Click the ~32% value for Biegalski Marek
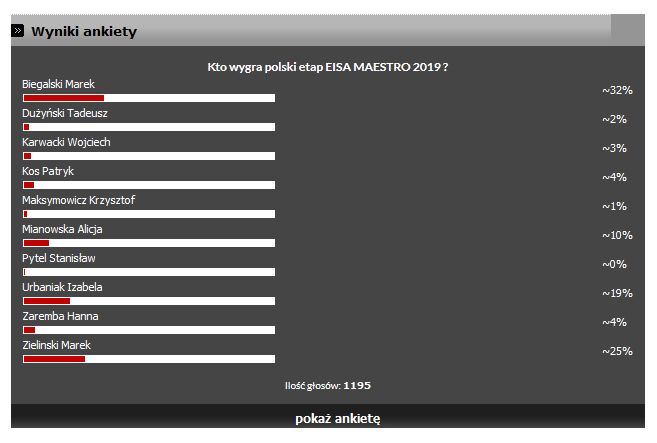This screenshot has height=443, width=657. pyautogui.click(x=617, y=90)
